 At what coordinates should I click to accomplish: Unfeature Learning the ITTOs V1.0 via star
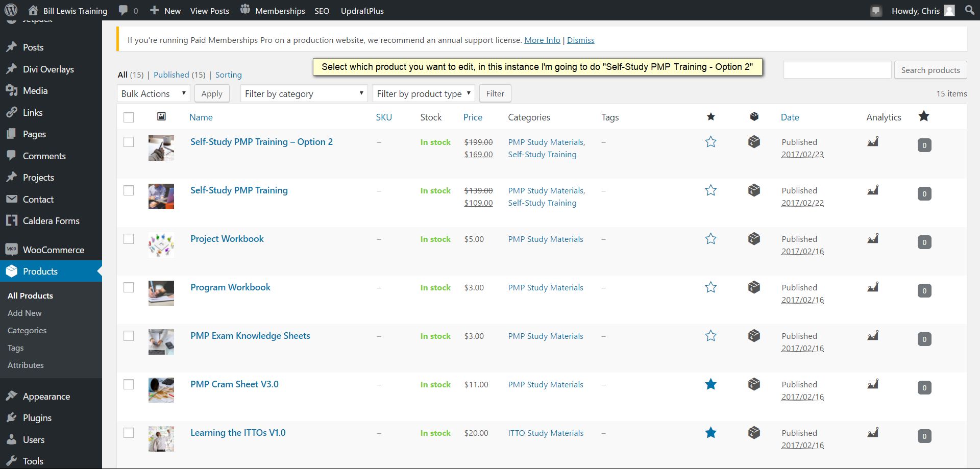tap(710, 433)
